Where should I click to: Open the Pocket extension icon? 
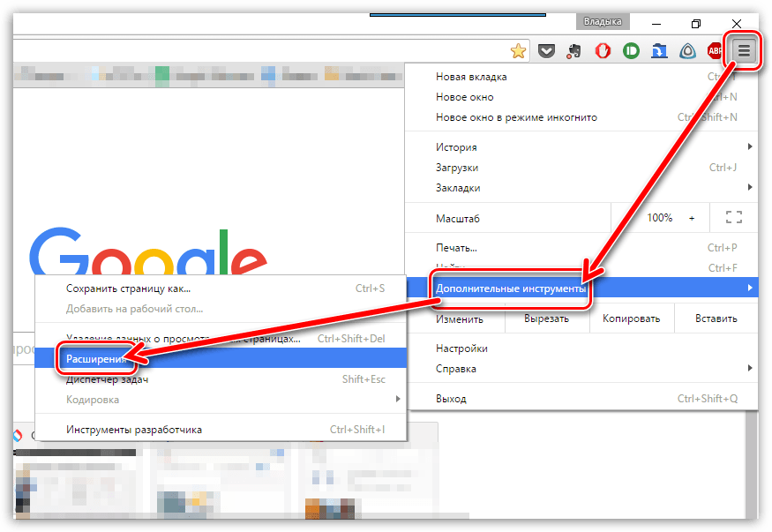(546, 50)
